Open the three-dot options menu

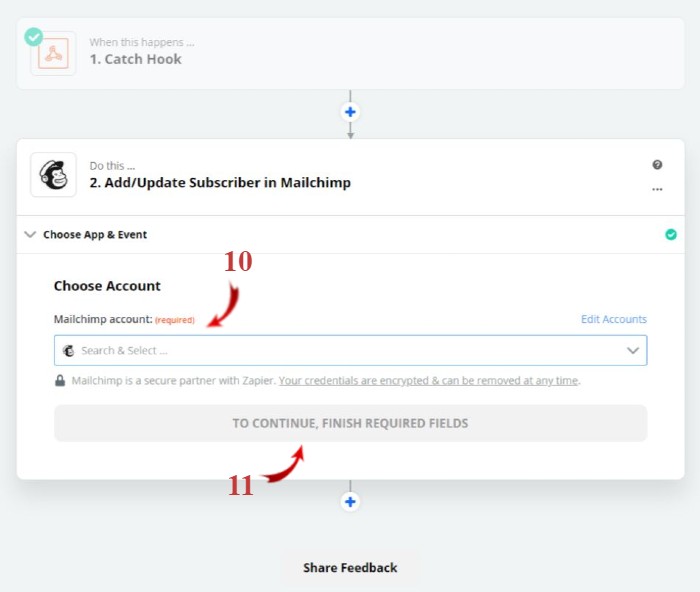coord(657,189)
